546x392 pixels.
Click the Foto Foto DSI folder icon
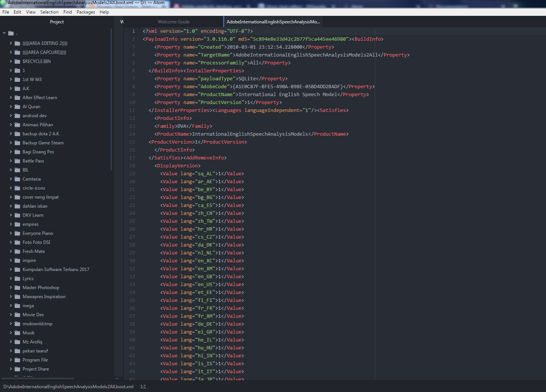pos(17,242)
